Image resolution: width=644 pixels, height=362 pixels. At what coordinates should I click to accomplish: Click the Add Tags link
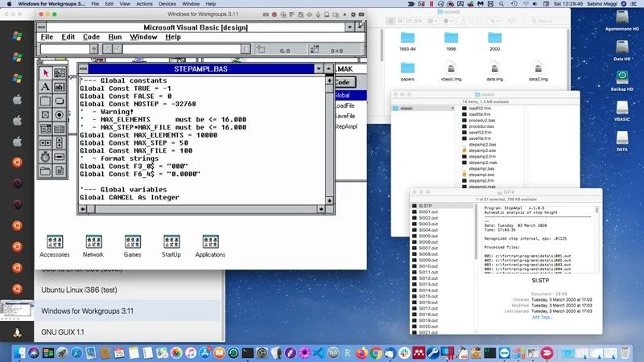[x=542, y=317]
